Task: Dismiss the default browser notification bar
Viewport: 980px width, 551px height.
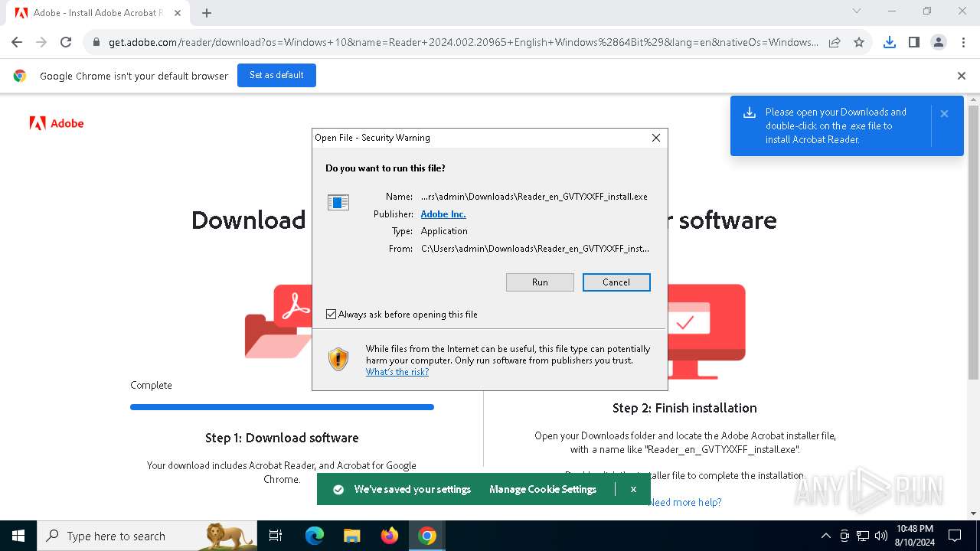Action: (x=962, y=76)
